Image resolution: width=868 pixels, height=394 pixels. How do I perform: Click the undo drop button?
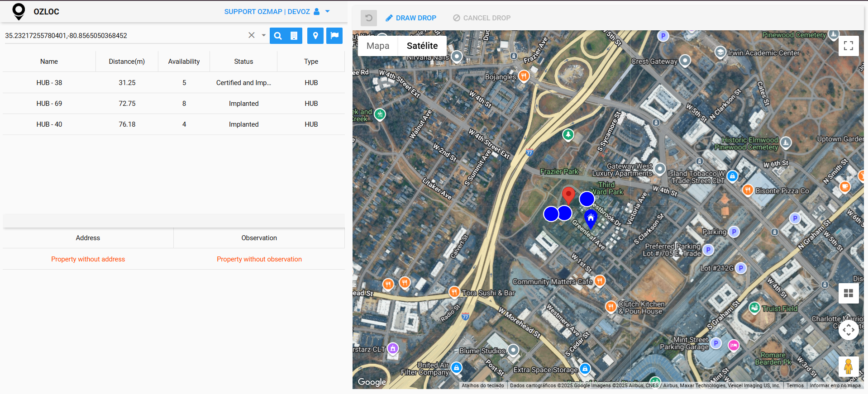click(x=369, y=18)
